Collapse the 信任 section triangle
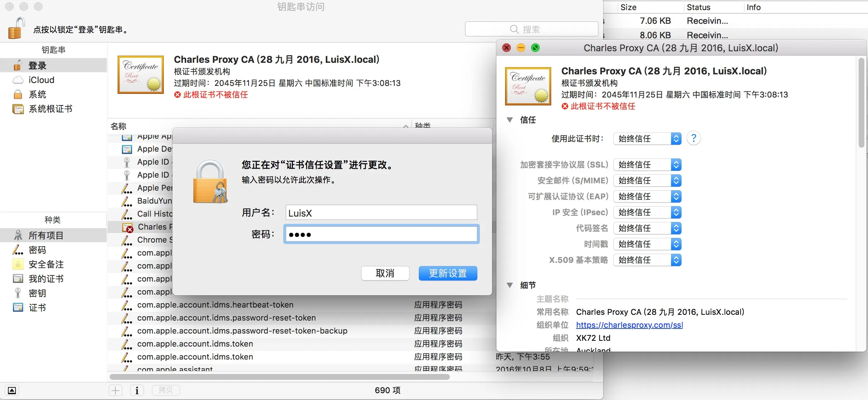Viewport: 868px width, 400px height. 510,120
